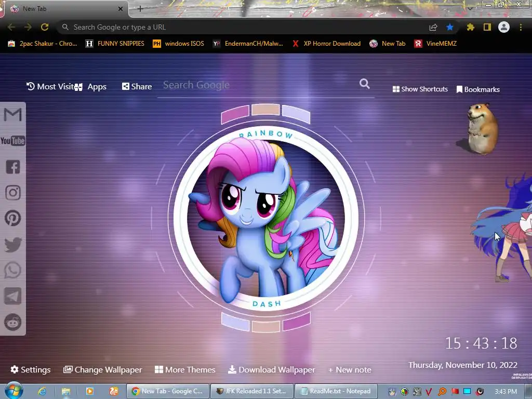Go back with Chrome's back arrow
This screenshot has width=532, height=399.
click(x=11, y=27)
